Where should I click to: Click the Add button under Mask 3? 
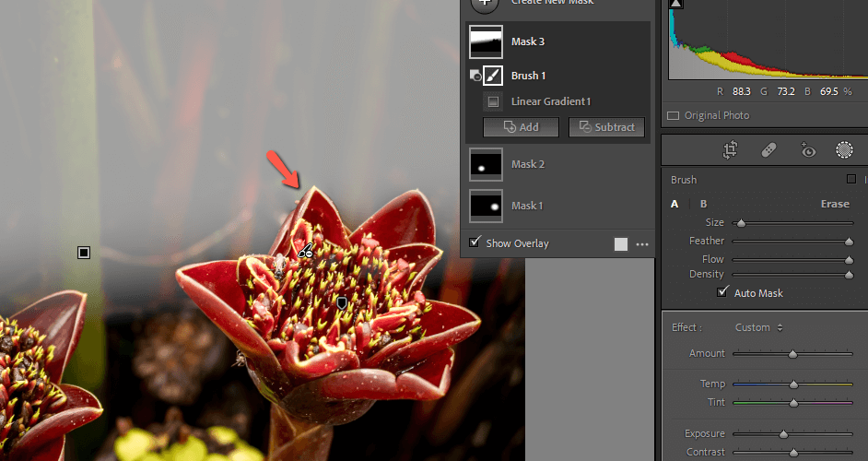[521, 127]
